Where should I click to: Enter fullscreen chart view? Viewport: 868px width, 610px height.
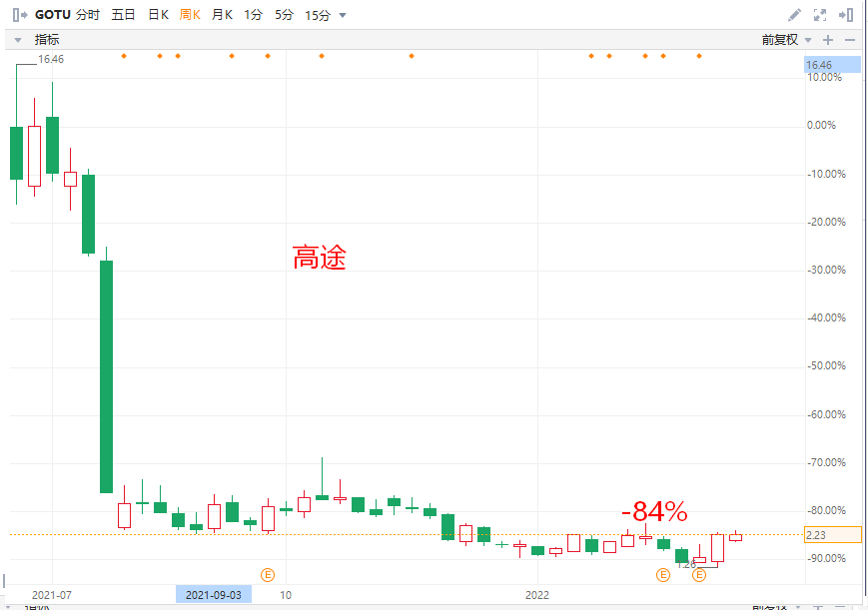[821, 15]
